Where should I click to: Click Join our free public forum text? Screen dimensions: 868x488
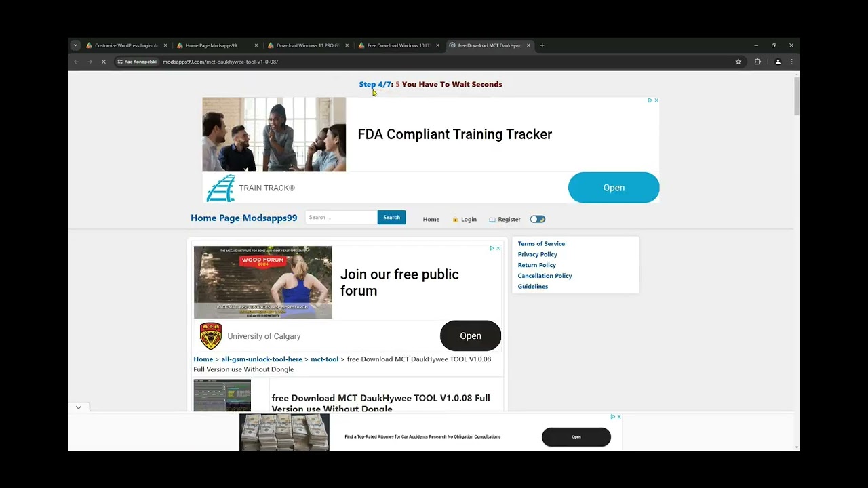tap(399, 283)
